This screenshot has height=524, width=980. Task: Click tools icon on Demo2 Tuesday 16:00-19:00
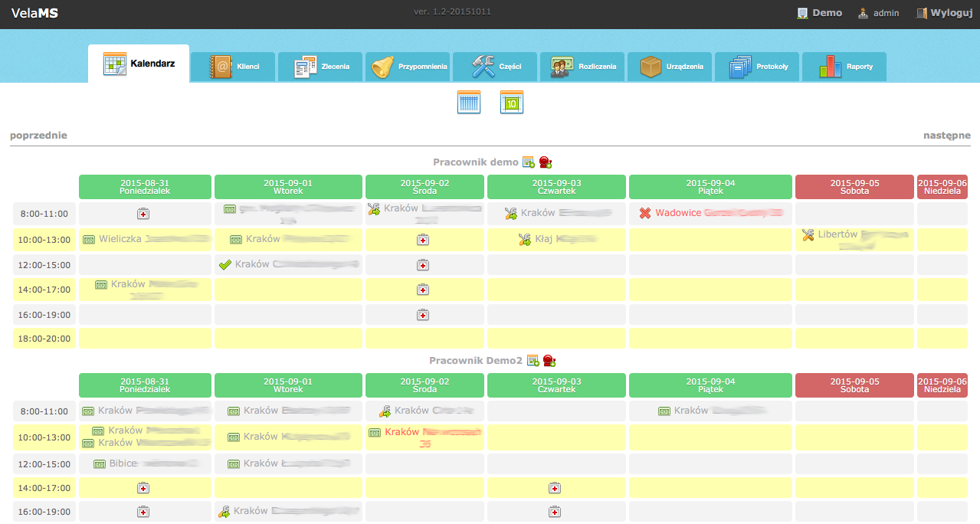[x=224, y=512]
